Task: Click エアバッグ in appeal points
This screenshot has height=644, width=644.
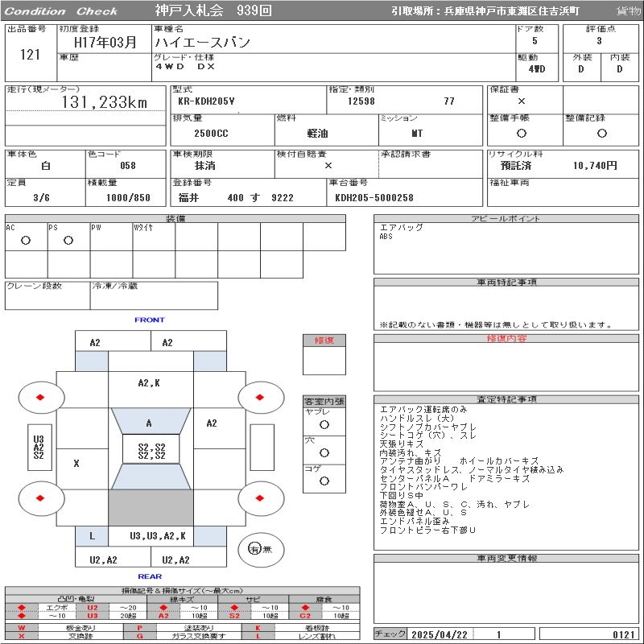Action: coord(401,227)
